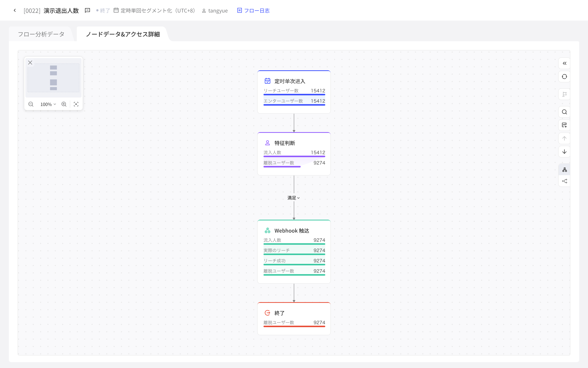Viewport: 588px width, 368px height.
Task: Click the user icon on 特征判断 node
Action: click(x=267, y=143)
